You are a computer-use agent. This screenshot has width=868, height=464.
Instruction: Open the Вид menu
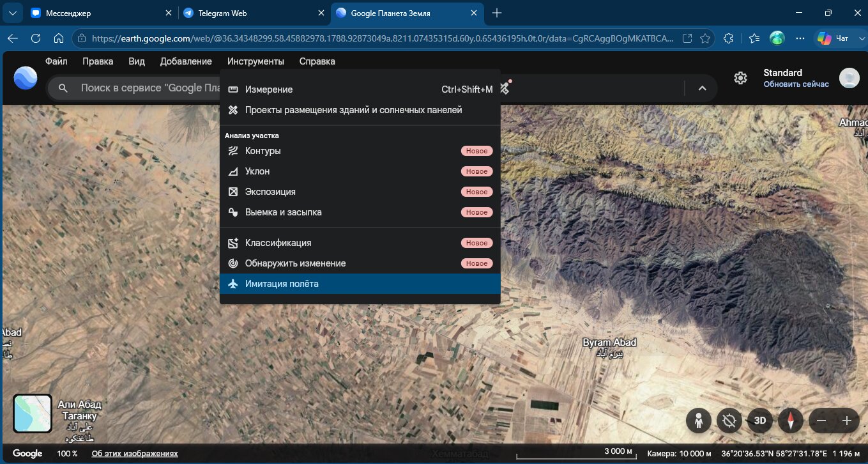137,61
